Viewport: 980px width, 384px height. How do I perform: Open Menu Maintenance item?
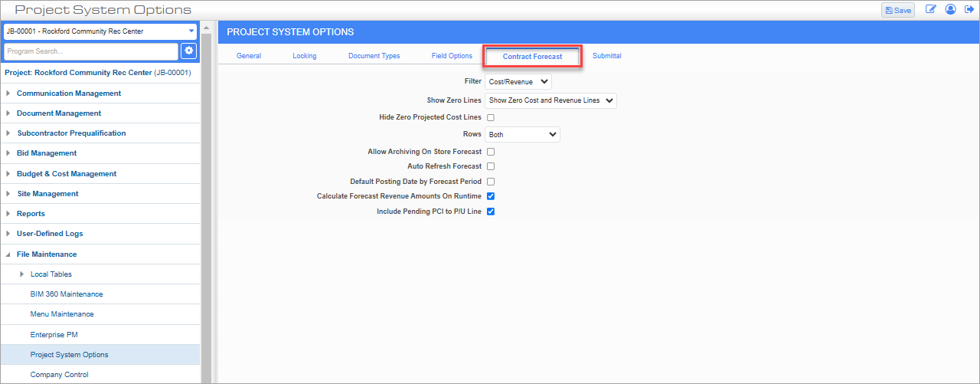(x=62, y=314)
